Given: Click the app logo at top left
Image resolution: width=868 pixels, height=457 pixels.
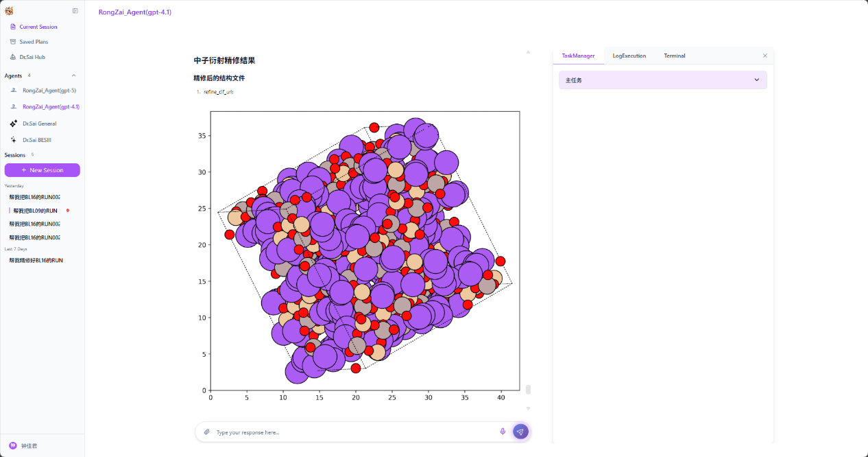Looking at the screenshot, I should pos(9,11).
